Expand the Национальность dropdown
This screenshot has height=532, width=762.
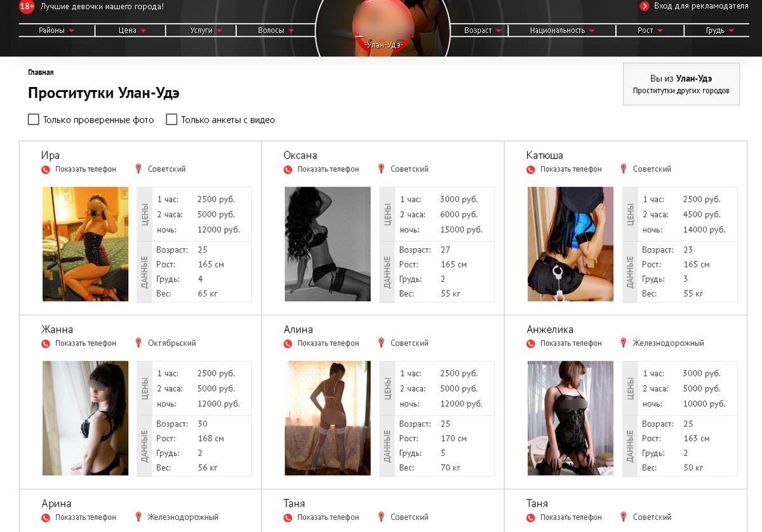562,30
